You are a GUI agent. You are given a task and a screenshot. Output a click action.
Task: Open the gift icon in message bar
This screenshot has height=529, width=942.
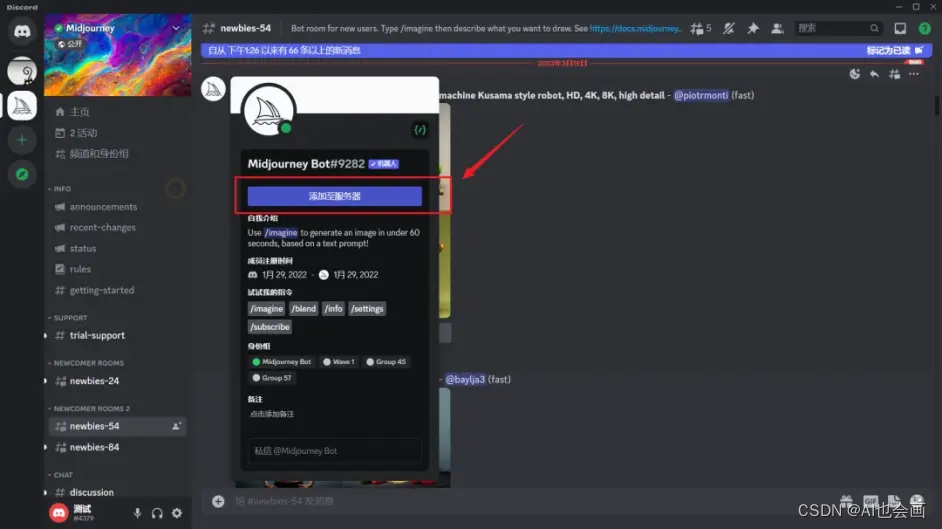pyautogui.click(x=846, y=501)
